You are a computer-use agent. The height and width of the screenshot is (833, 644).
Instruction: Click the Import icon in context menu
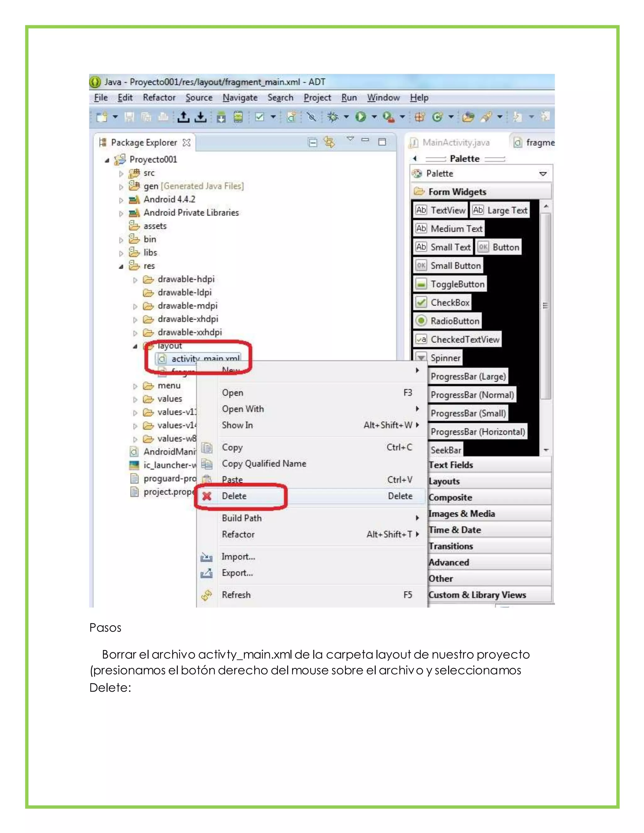tap(206, 557)
